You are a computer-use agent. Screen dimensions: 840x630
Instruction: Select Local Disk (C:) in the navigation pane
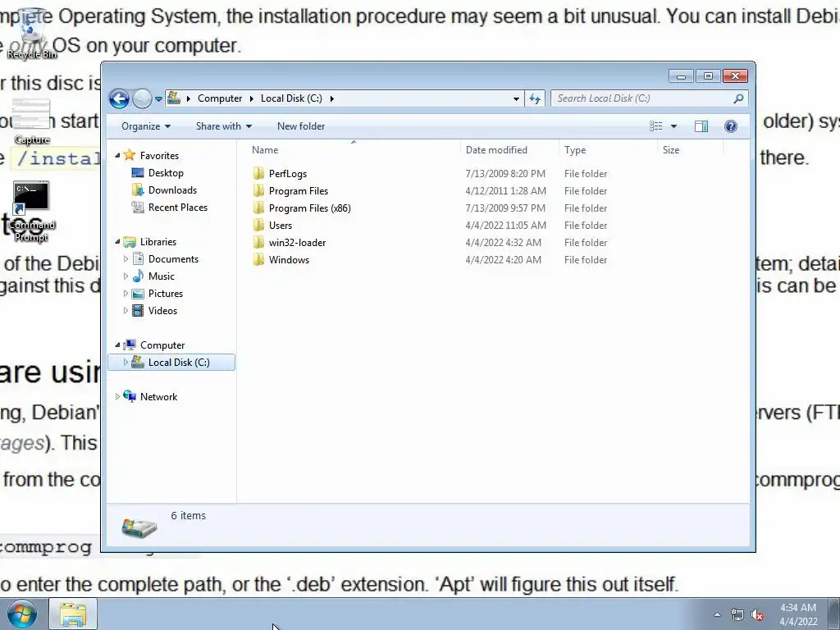pos(179,362)
